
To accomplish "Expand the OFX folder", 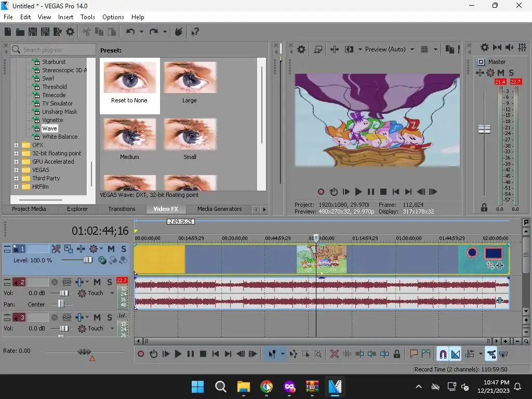I will (16, 145).
